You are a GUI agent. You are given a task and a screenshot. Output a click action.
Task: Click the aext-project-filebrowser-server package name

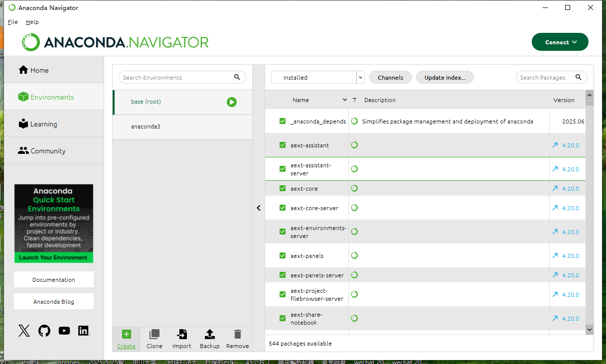(x=317, y=295)
